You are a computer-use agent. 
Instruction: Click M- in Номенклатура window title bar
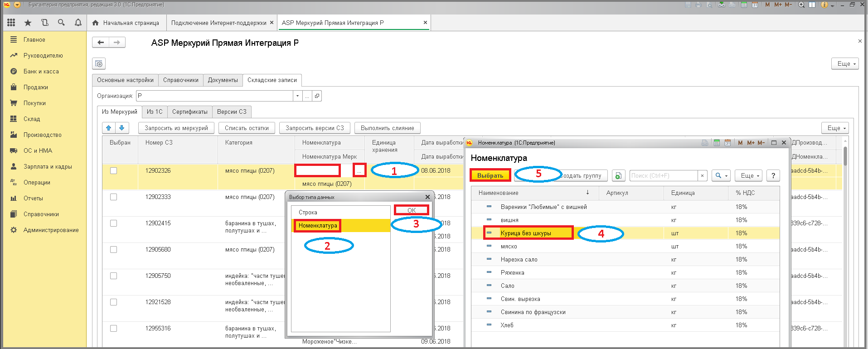click(x=761, y=142)
